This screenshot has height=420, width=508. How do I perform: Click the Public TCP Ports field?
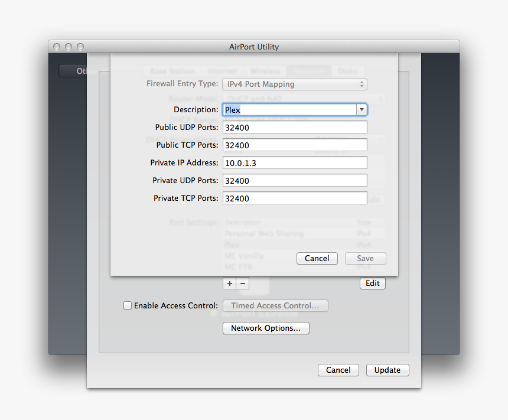pos(295,145)
